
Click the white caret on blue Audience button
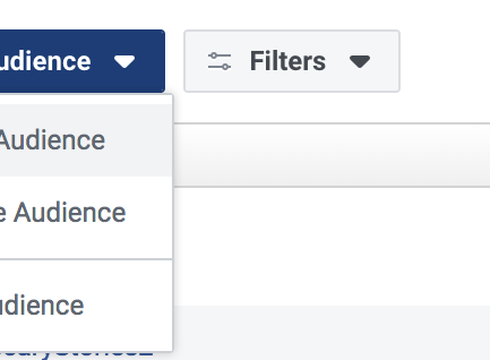pyautogui.click(x=124, y=62)
